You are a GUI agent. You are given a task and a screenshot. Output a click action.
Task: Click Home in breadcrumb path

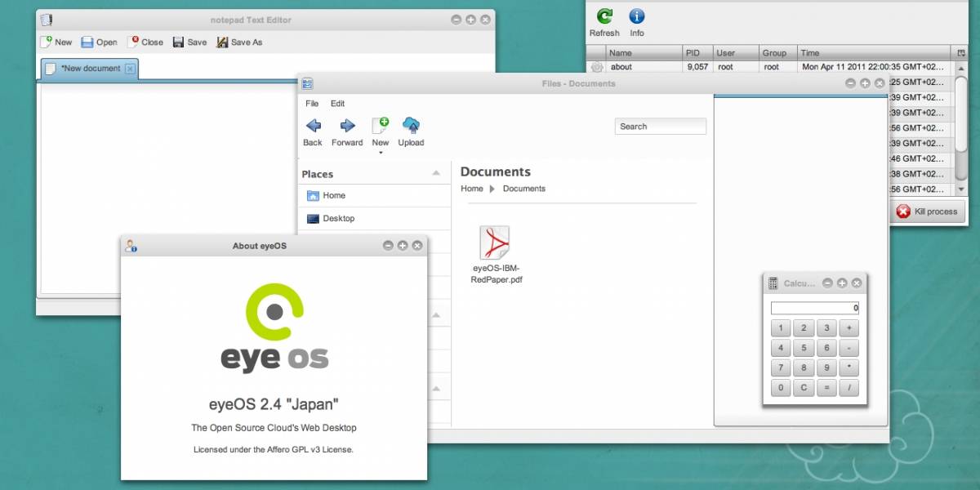tap(472, 189)
